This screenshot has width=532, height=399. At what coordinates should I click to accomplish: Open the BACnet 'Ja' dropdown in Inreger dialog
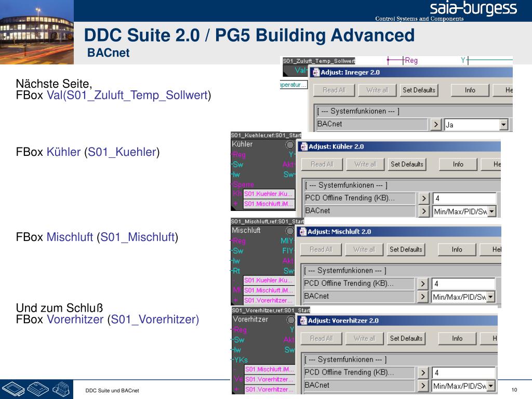pos(503,125)
